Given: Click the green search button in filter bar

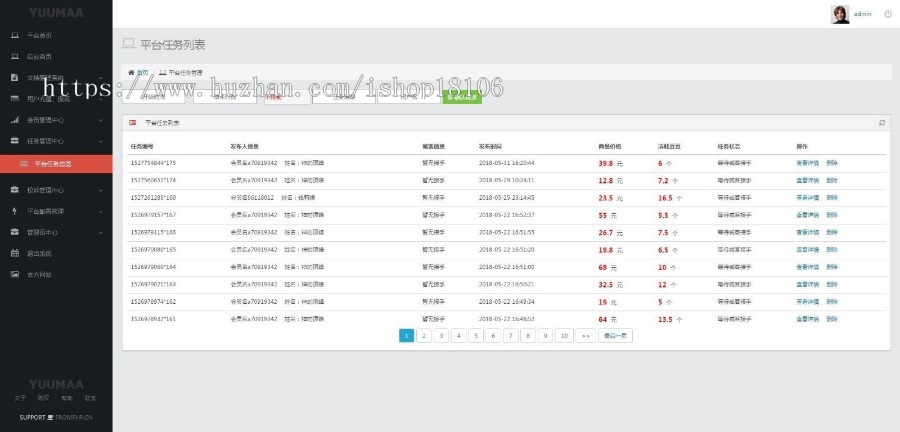Looking at the screenshot, I should point(462,97).
